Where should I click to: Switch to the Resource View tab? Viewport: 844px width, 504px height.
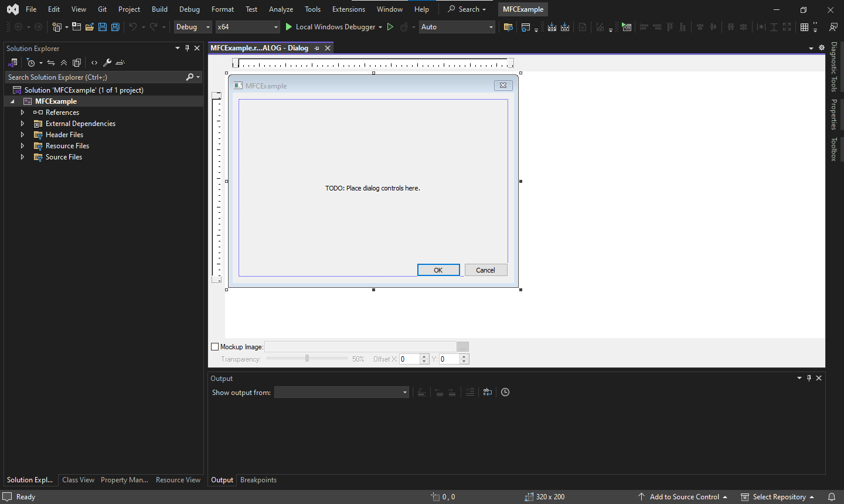178,480
